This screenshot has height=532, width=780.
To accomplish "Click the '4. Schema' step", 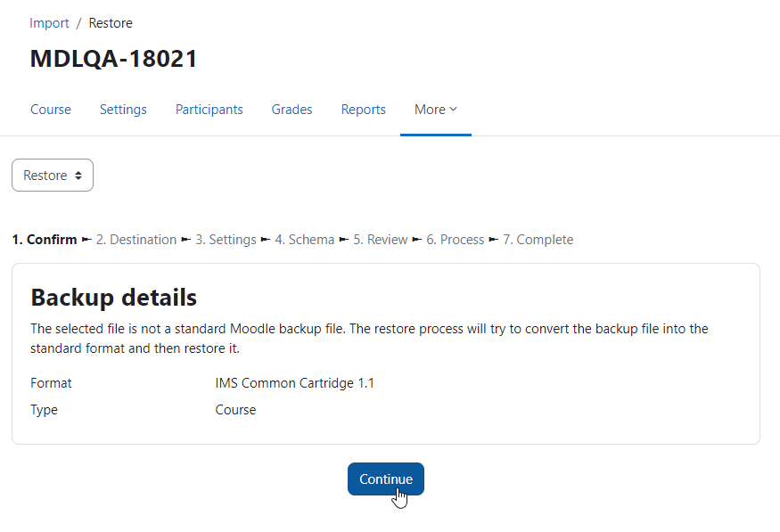I will pyautogui.click(x=305, y=240).
